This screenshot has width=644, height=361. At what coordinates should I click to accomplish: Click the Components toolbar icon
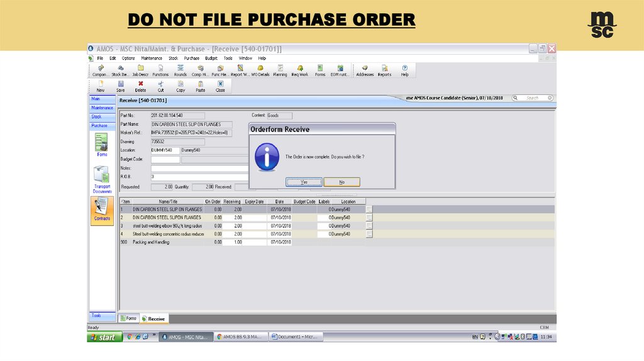(101, 70)
